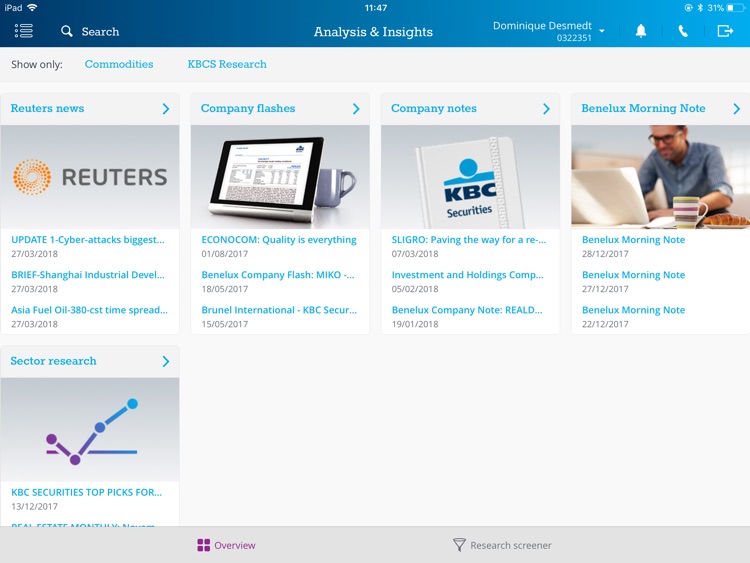Open the Sector research heading

(53, 361)
